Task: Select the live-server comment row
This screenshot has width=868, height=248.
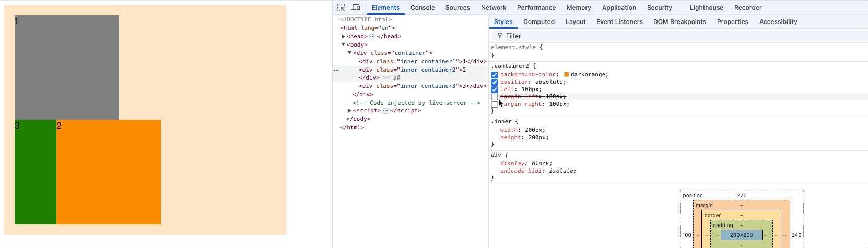Action: tap(416, 103)
